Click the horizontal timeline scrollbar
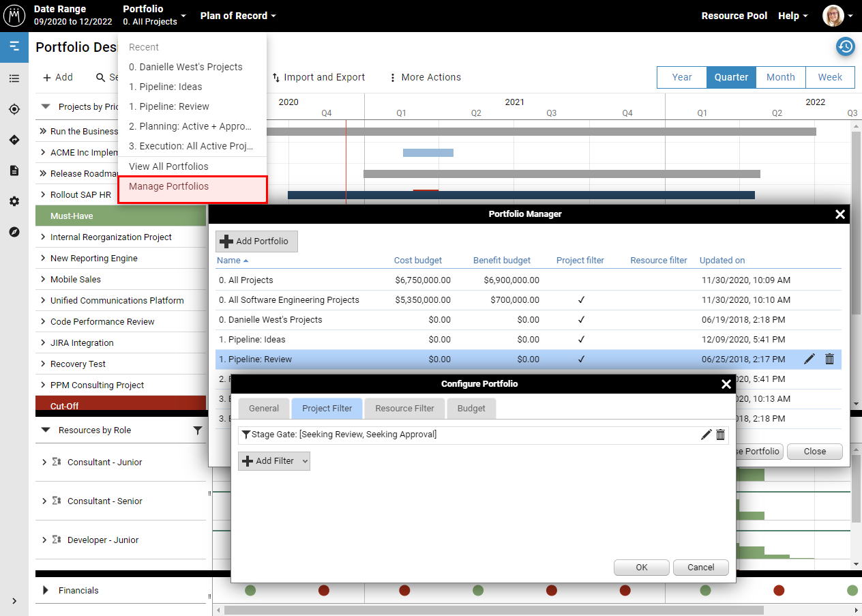Image resolution: width=862 pixels, height=616 pixels. pos(494,610)
